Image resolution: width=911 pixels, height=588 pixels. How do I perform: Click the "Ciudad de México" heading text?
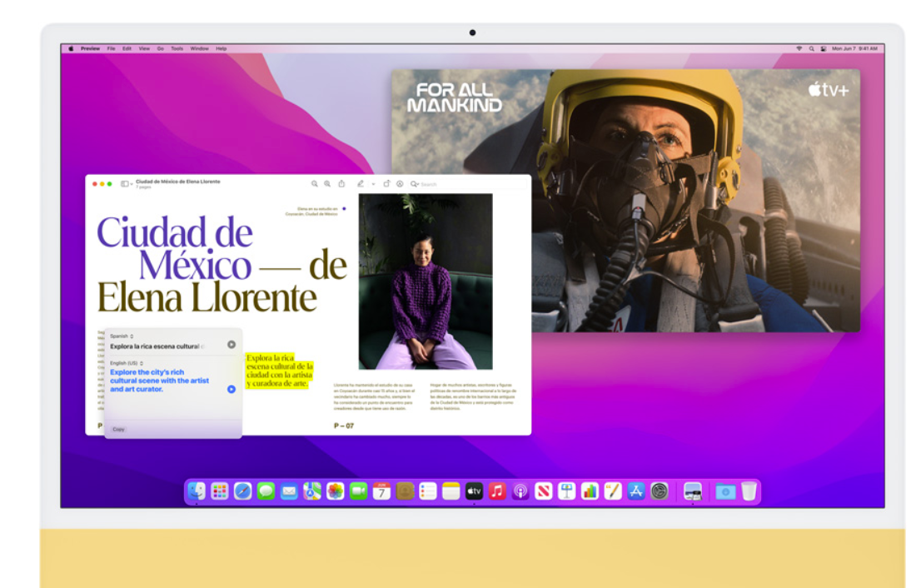174,249
